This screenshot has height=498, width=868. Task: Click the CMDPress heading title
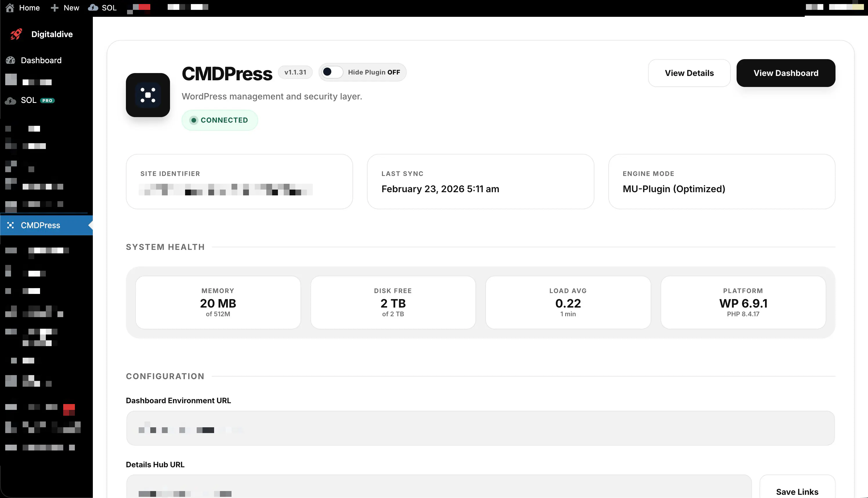[227, 74]
